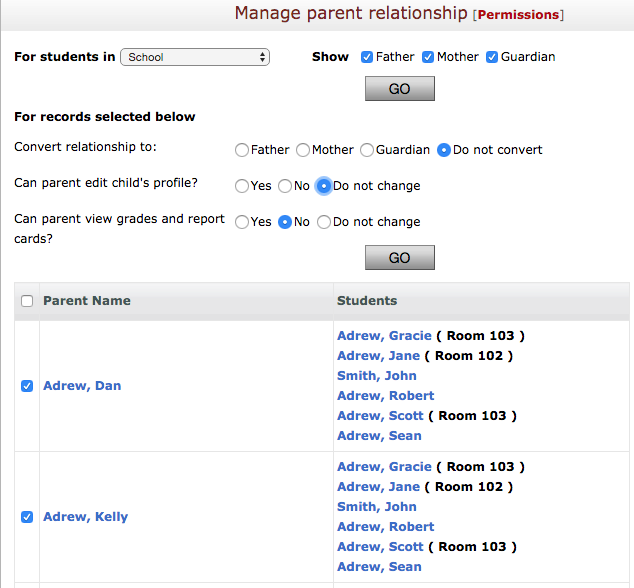The width and height of the screenshot is (634, 588).
Task: Select Yes for parent editing child's profile
Action: pos(242,186)
